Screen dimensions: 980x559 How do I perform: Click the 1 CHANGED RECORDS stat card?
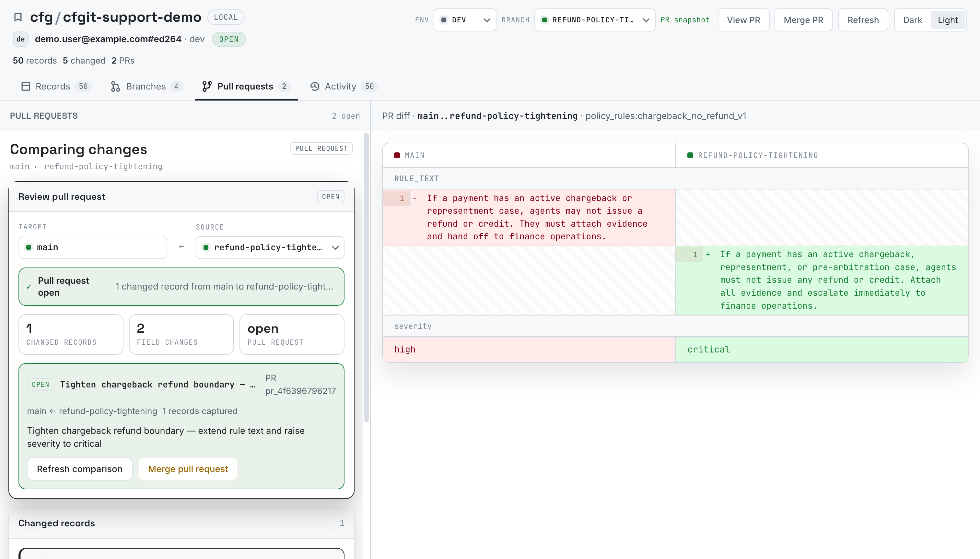click(71, 334)
